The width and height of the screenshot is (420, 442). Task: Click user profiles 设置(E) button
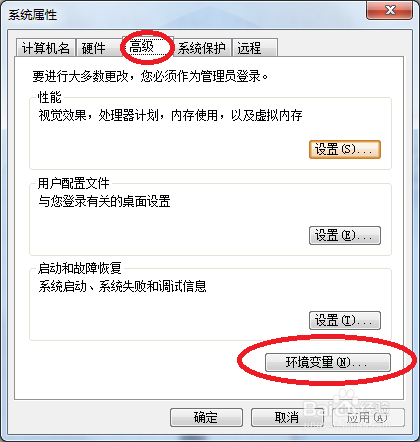[345, 235]
